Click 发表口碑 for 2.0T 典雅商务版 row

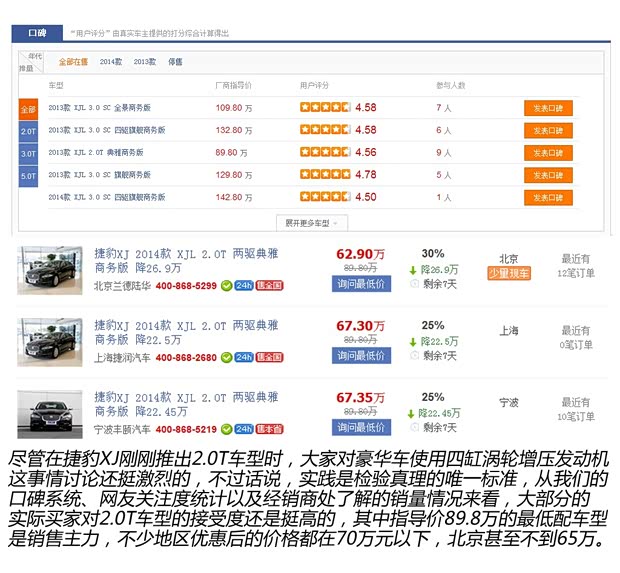click(x=548, y=153)
